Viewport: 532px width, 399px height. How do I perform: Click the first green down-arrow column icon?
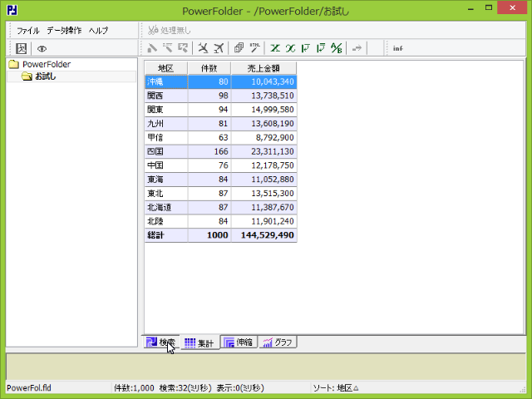(305, 48)
